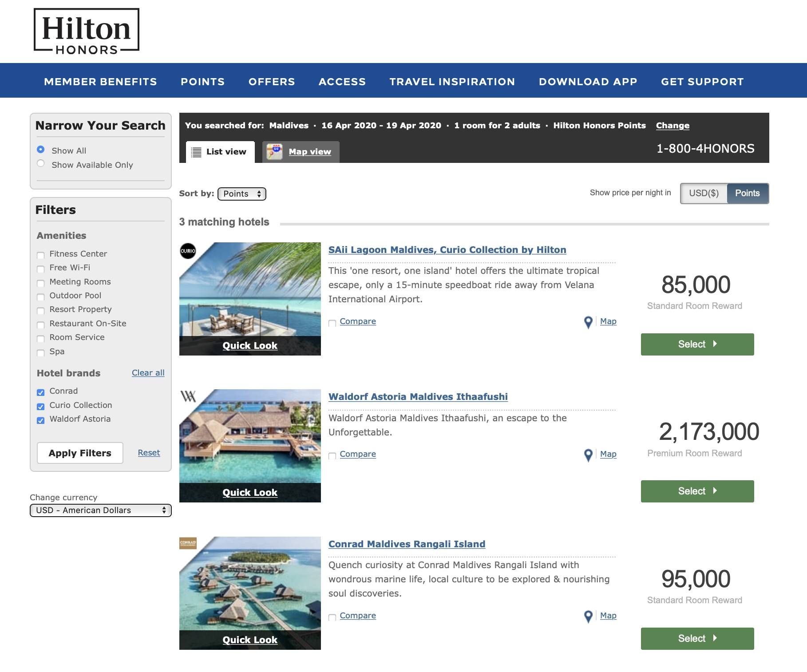The image size is (807, 672).
Task: Open Quick Look for Conrad Rangali
Action: click(x=250, y=640)
